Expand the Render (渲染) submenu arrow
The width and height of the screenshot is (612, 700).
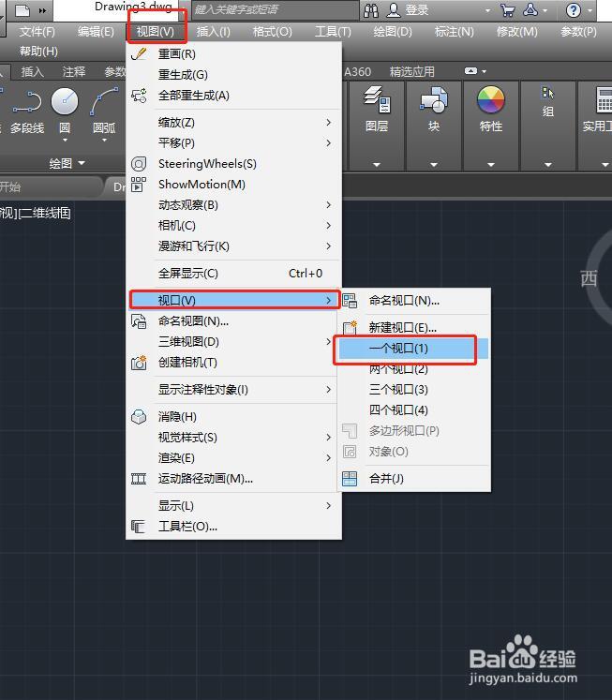(x=329, y=457)
